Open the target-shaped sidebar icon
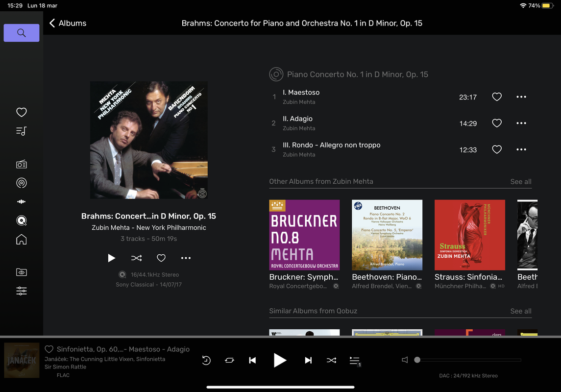 click(22, 183)
